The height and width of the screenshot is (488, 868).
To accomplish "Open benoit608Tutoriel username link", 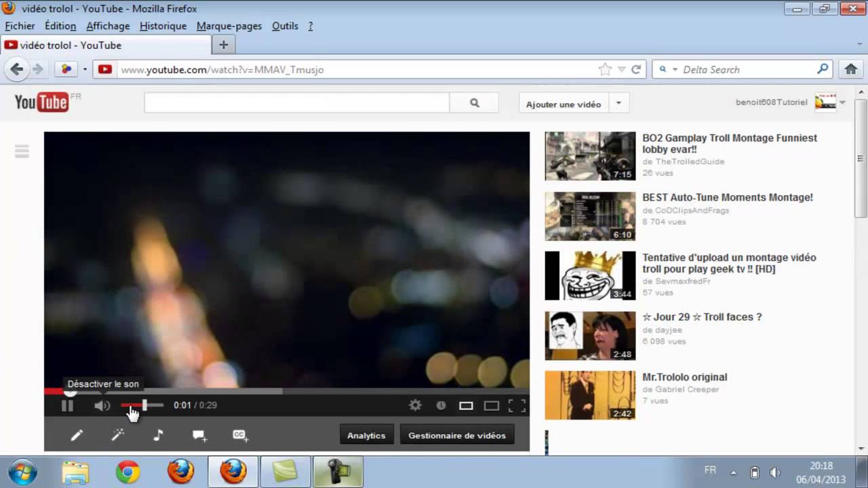I will (772, 102).
